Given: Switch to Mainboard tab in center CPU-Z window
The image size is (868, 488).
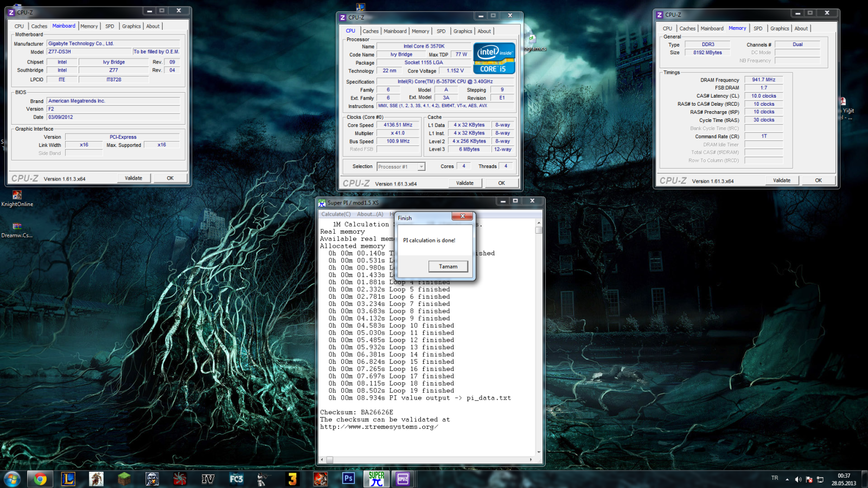Looking at the screenshot, I should pos(395,31).
